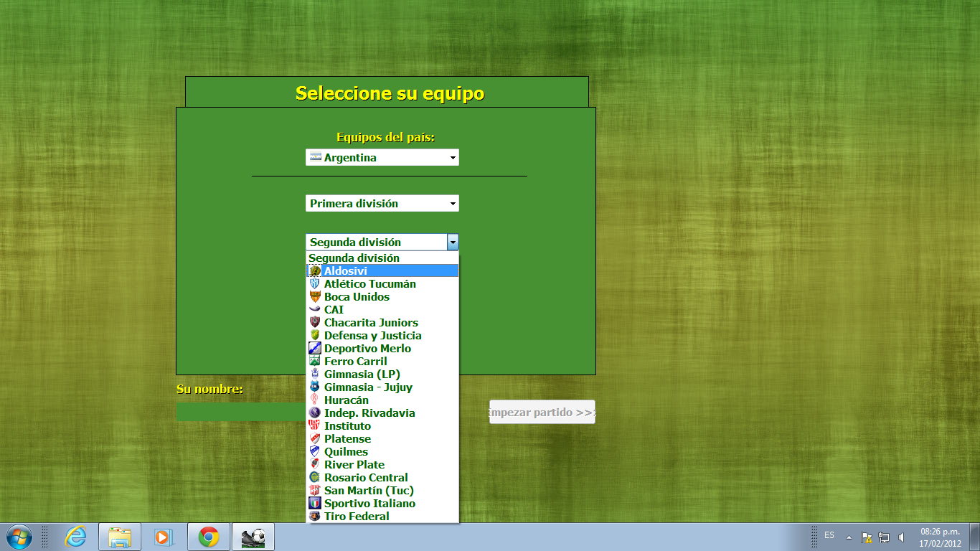Choose Ferro Carril team name

[356, 362]
